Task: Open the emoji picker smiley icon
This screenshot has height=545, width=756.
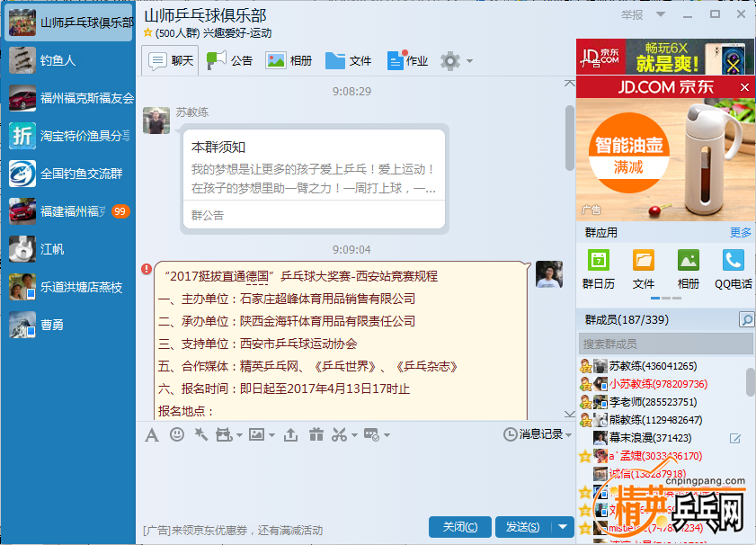Action: pyautogui.click(x=177, y=434)
